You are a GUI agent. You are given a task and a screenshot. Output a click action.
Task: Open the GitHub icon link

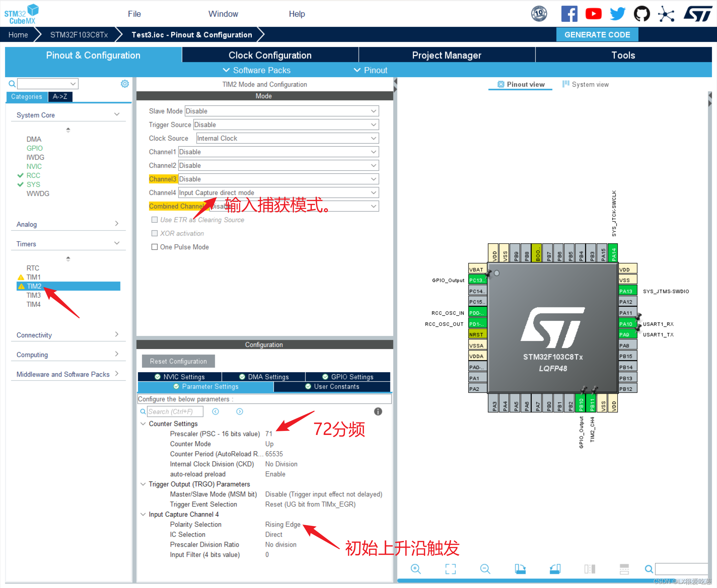click(x=642, y=14)
